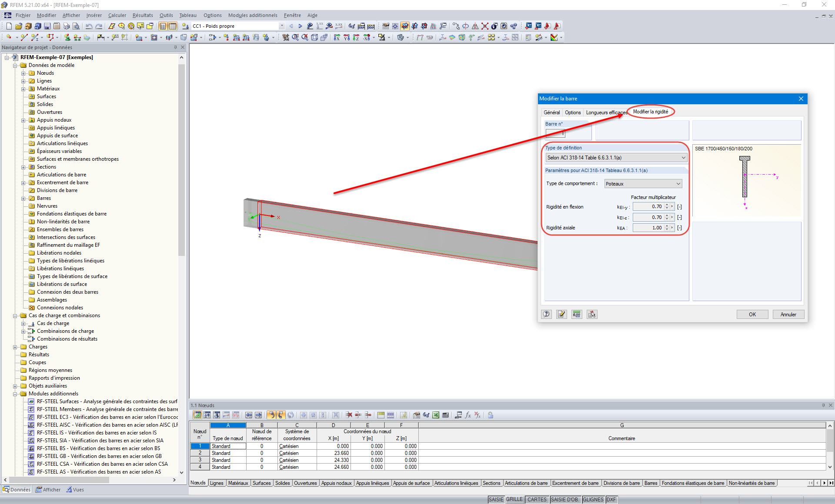Image resolution: width=835 pixels, height=504 pixels.
Task: Open the Calculer menu
Action: pyautogui.click(x=117, y=15)
